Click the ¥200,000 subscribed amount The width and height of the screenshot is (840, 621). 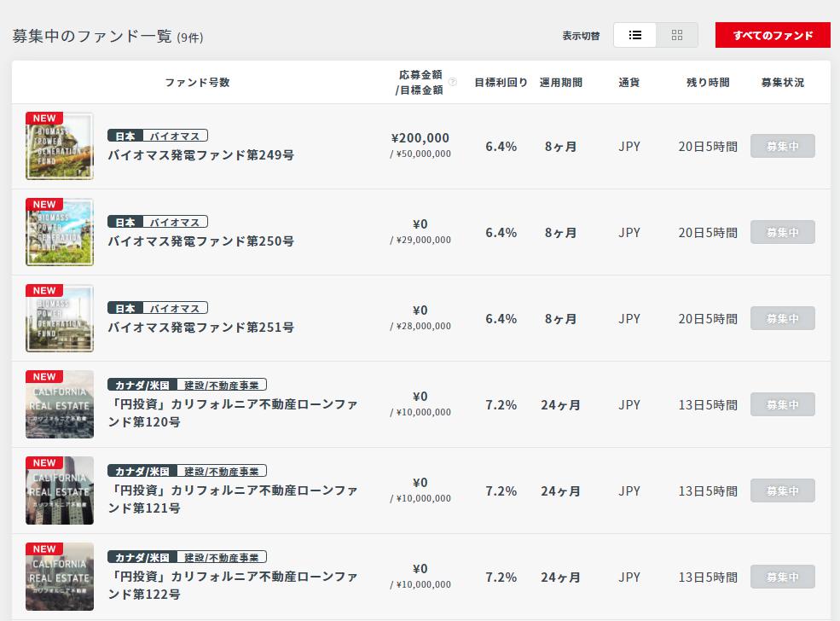420,138
